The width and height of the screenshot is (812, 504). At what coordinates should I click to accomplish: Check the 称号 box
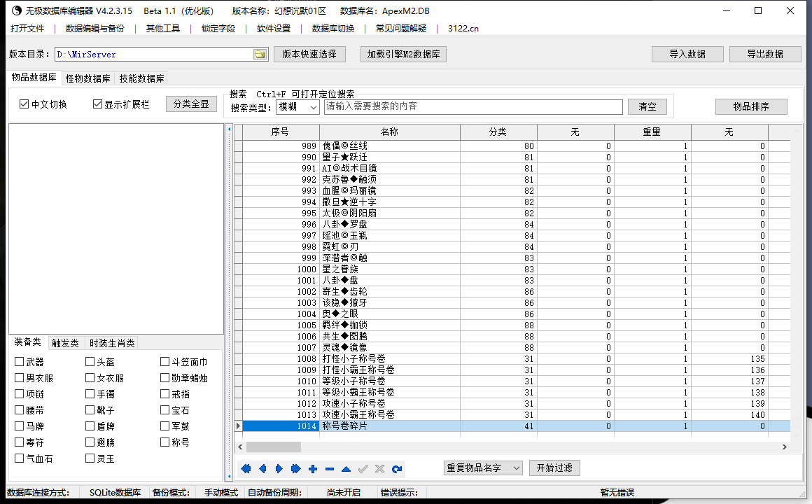[x=164, y=442]
